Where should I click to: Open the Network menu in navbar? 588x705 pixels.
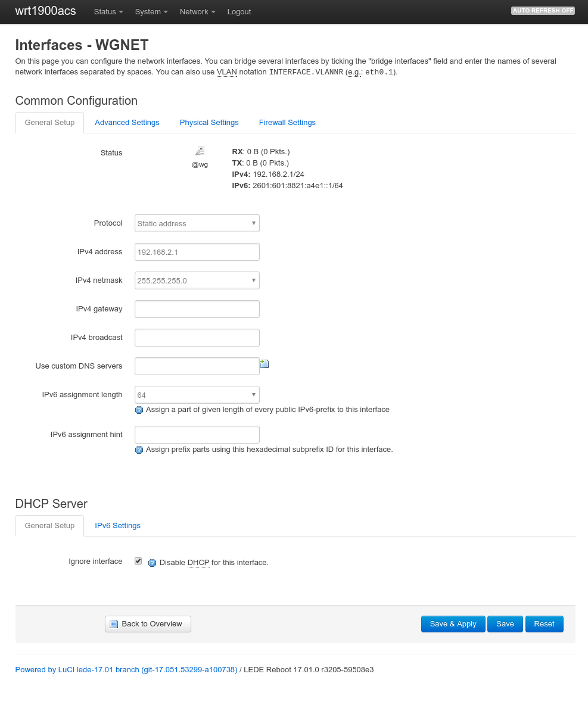tap(197, 12)
